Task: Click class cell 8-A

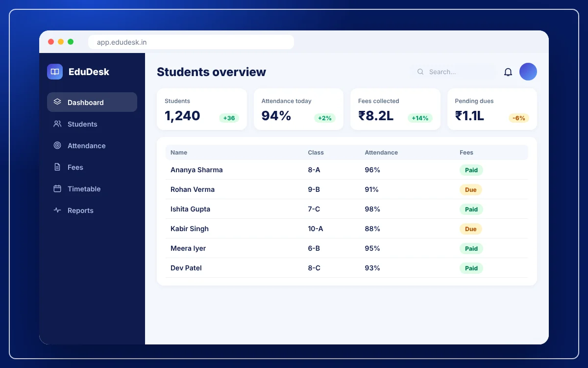Action: coord(314,170)
